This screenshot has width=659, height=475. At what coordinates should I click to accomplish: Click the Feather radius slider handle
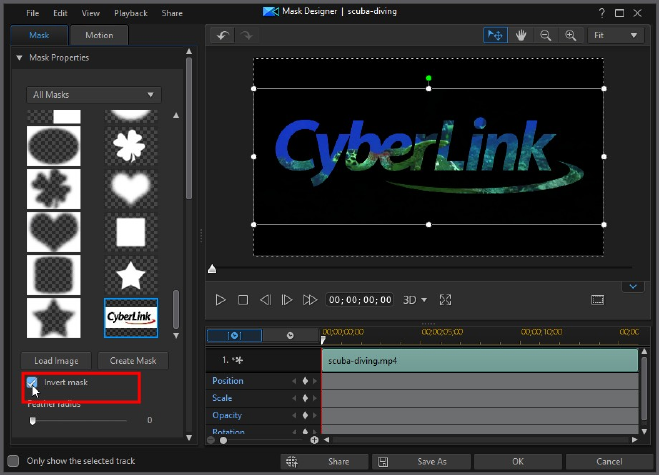tap(32, 420)
